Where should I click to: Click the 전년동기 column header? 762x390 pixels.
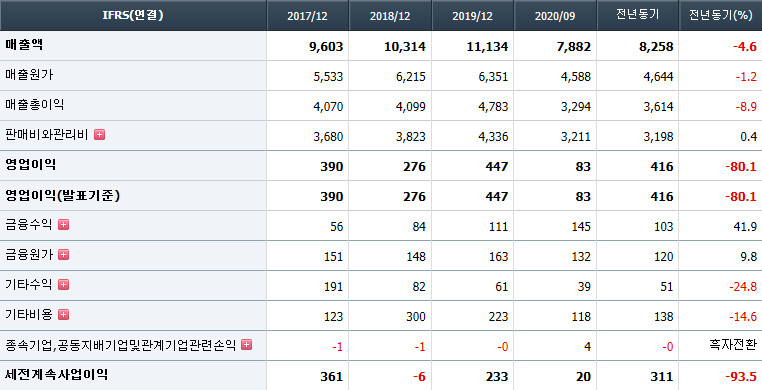coord(638,15)
